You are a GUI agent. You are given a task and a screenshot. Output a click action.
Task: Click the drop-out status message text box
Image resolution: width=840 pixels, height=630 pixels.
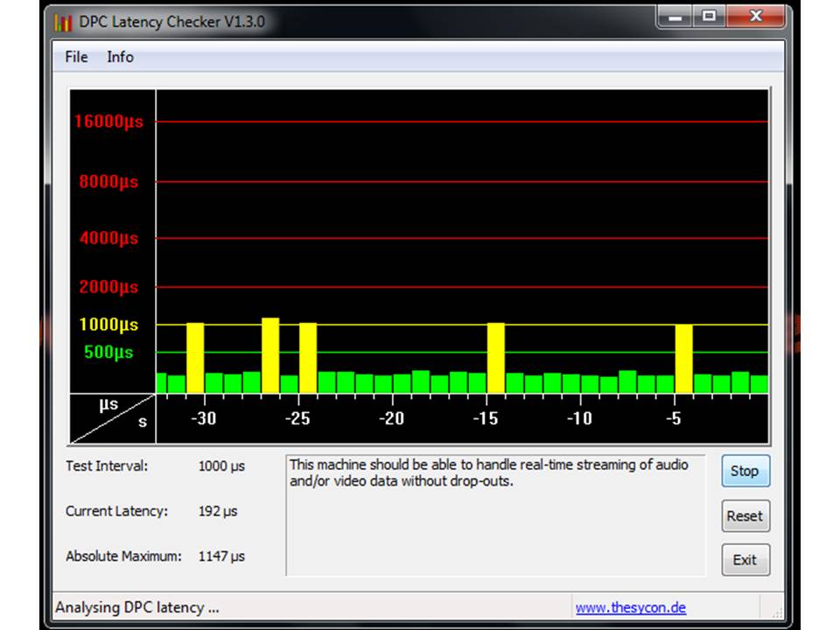(x=495, y=515)
